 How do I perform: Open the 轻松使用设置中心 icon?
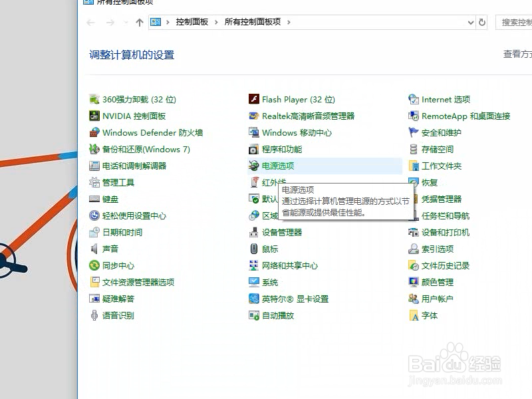tap(94, 215)
